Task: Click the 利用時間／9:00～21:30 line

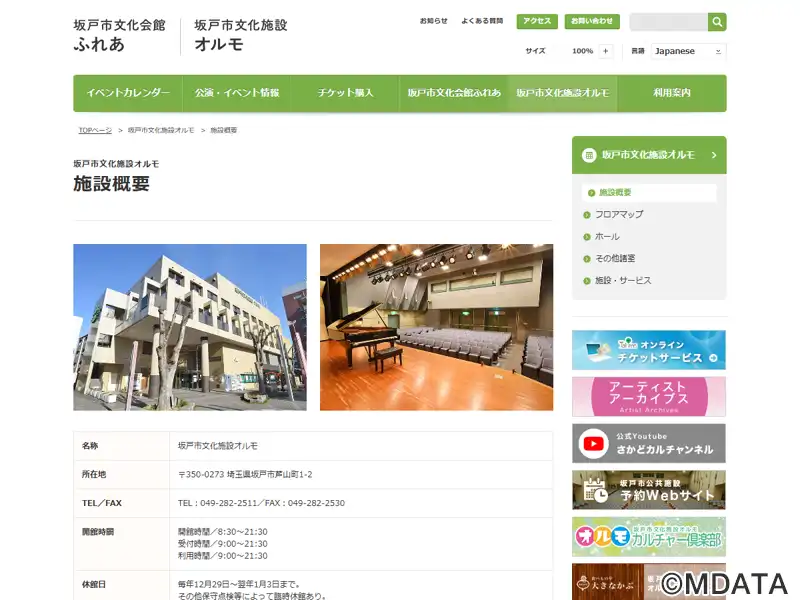Action: (222, 556)
